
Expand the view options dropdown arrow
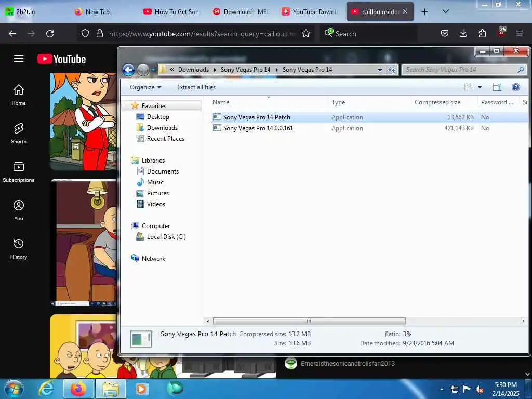pyautogui.click(x=480, y=87)
